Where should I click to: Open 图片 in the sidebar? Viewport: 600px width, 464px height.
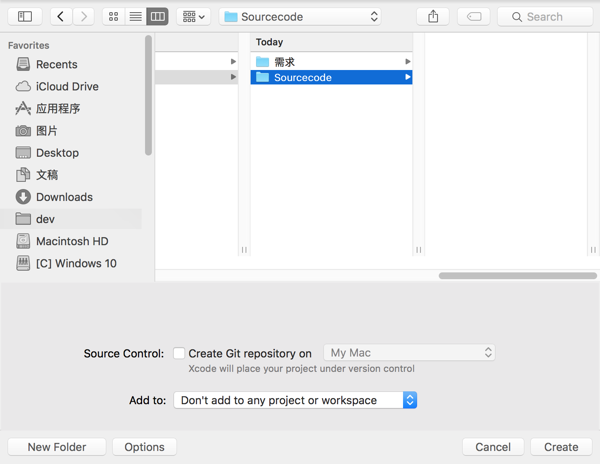36,131
